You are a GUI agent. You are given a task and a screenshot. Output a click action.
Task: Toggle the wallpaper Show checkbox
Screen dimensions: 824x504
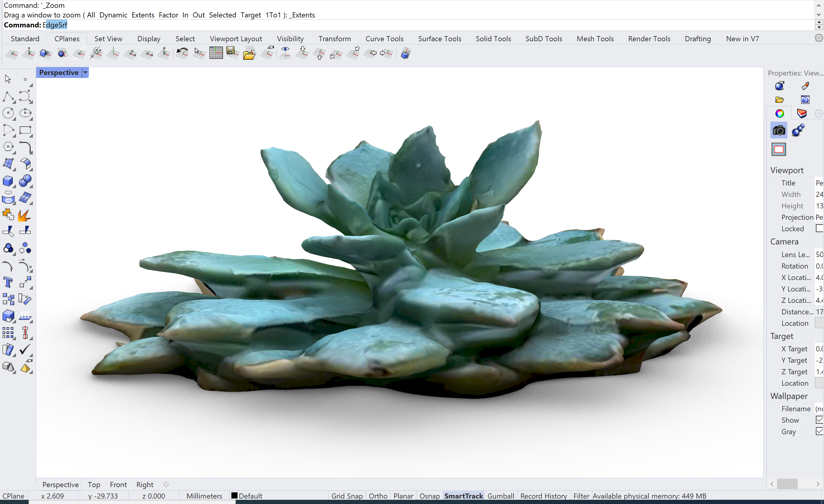tap(819, 420)
